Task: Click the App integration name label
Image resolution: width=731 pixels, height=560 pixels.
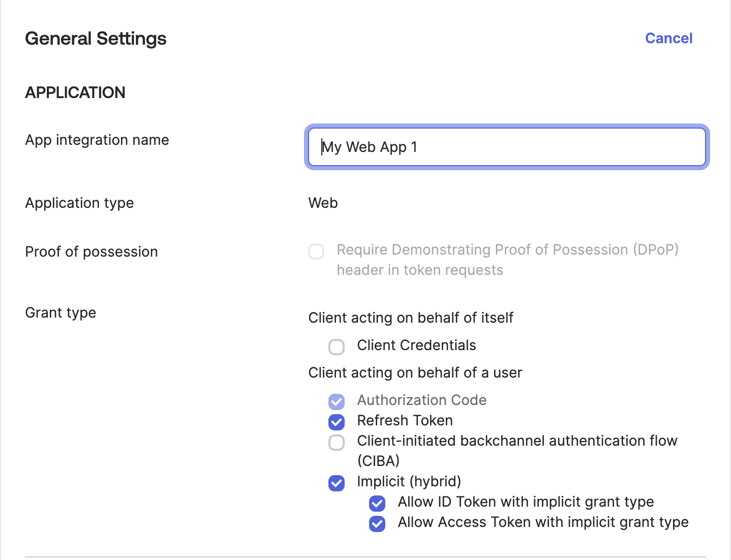Action: click(97, 140)
